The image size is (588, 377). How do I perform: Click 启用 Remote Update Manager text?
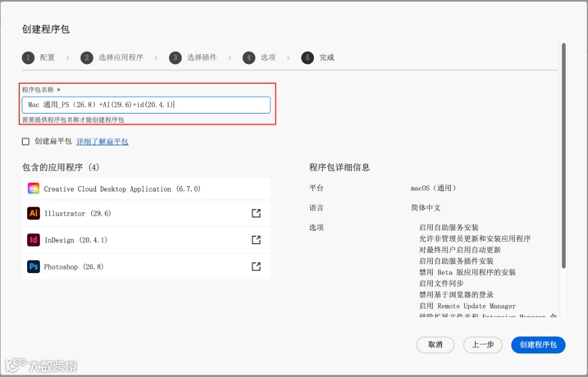coord(467,306)
